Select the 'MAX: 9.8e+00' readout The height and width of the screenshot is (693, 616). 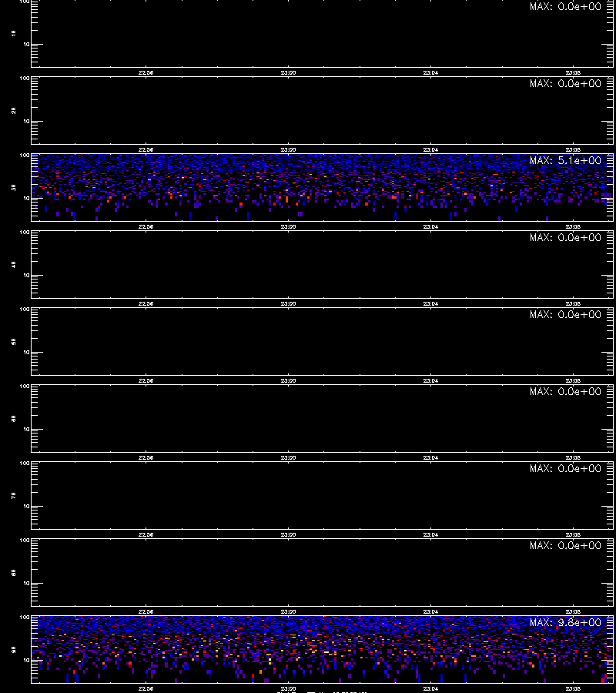click(x=565, y=622)
